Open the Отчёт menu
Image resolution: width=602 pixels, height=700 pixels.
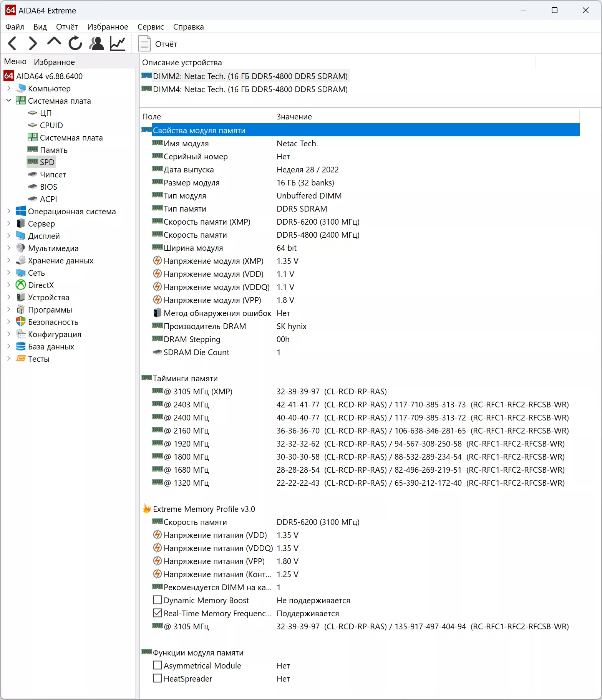(x=67, y=27)
